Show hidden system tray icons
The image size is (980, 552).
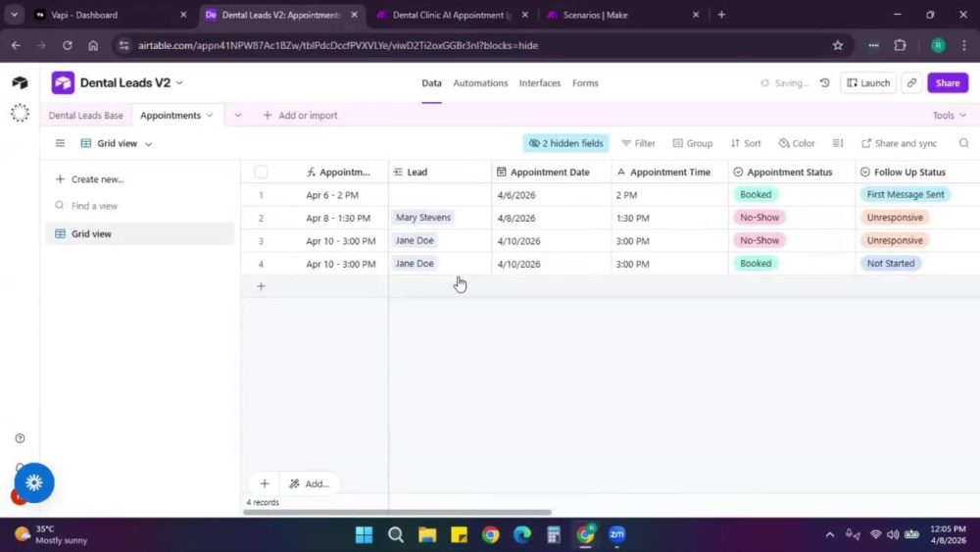pyautogui.click(x=829, y=534)
